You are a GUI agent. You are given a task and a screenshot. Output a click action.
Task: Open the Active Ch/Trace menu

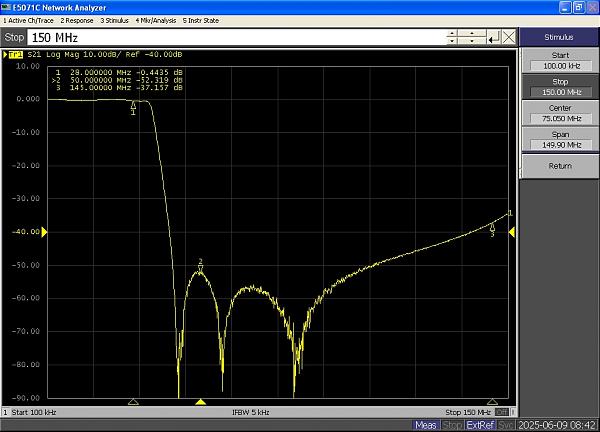click(x=28, y=21)
